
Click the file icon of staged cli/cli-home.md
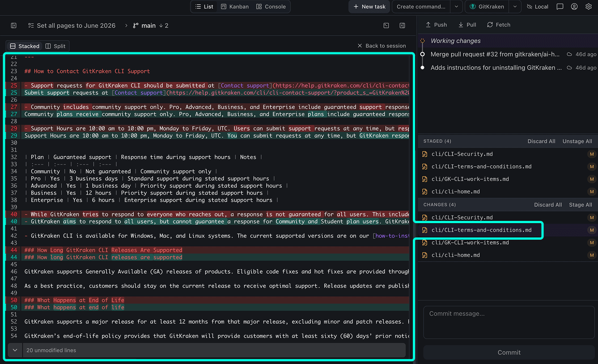pyautogui.click(x=425, y=191)
